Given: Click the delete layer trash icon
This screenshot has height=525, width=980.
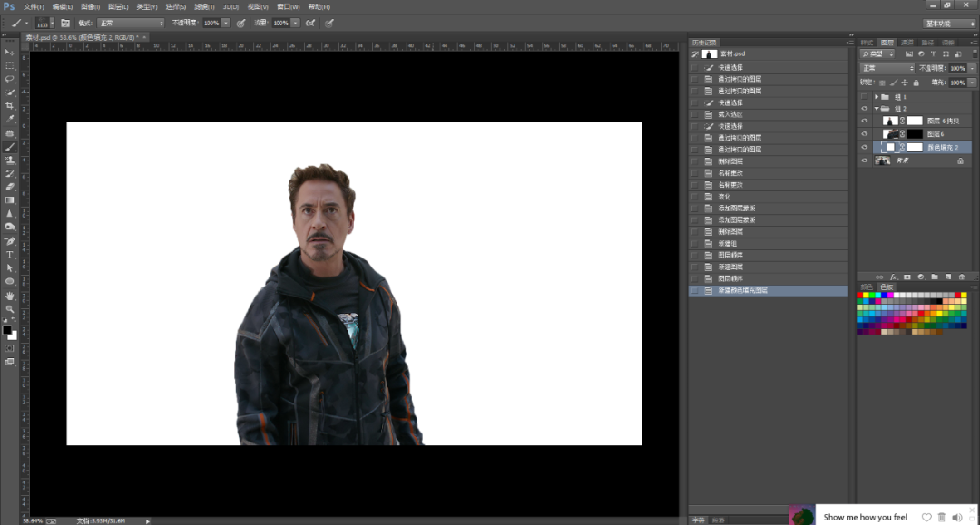Looking at the screenshot, I should pos(962,277).
